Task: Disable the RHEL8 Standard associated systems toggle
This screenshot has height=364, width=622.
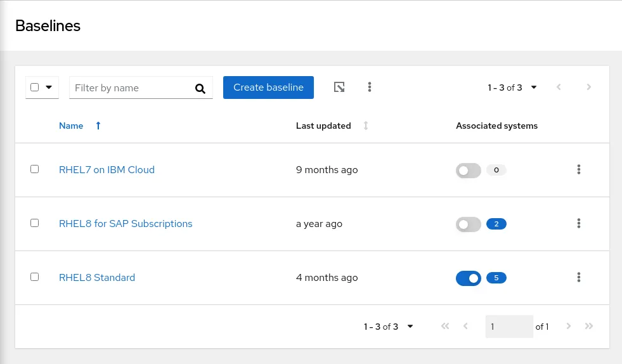Action: coord(468,278)
